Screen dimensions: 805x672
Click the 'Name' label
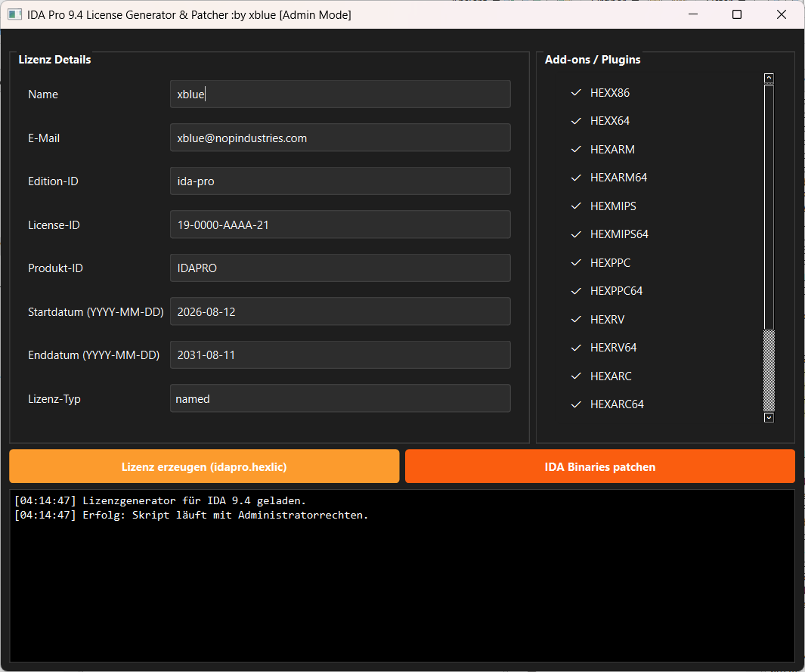coord(42,94)
